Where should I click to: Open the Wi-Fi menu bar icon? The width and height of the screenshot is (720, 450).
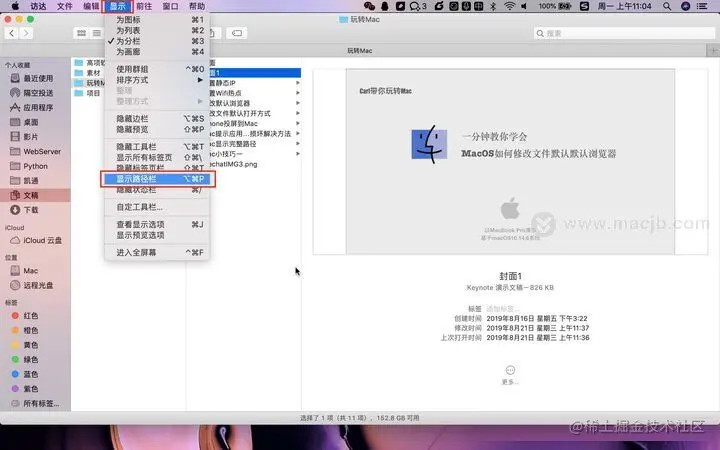509,6
